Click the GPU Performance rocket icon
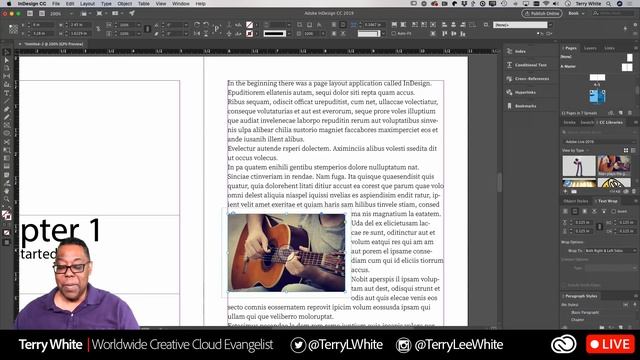The image size is (640, 360). (132, 13)
